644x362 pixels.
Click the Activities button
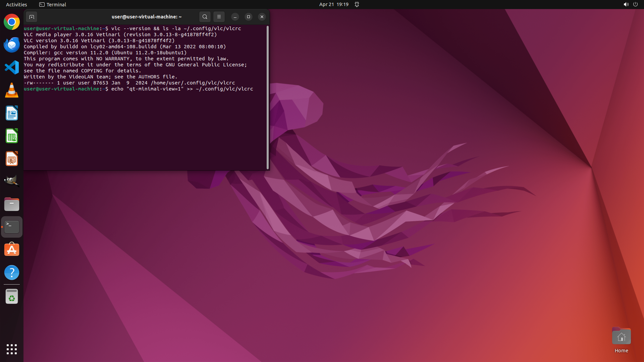point(16,4)
